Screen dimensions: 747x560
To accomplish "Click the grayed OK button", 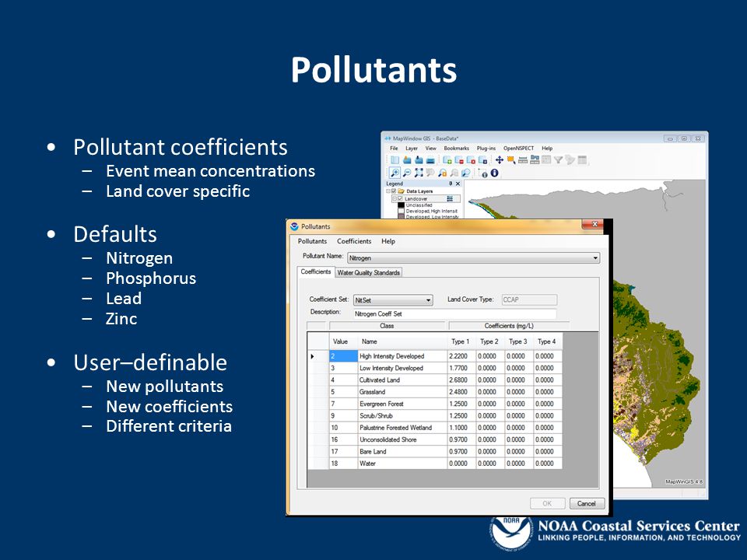I will pyautogui.click(x=547, y=503).
